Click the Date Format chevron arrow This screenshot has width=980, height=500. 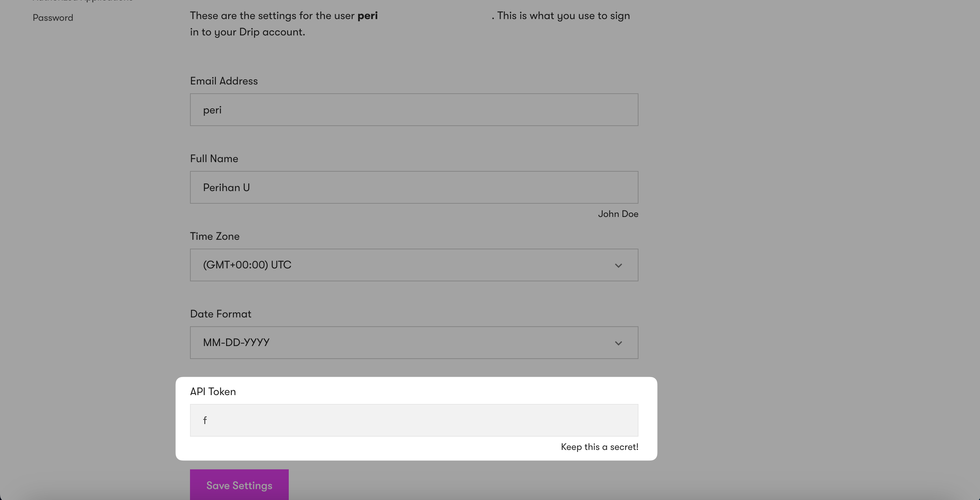tap(619, 342)
